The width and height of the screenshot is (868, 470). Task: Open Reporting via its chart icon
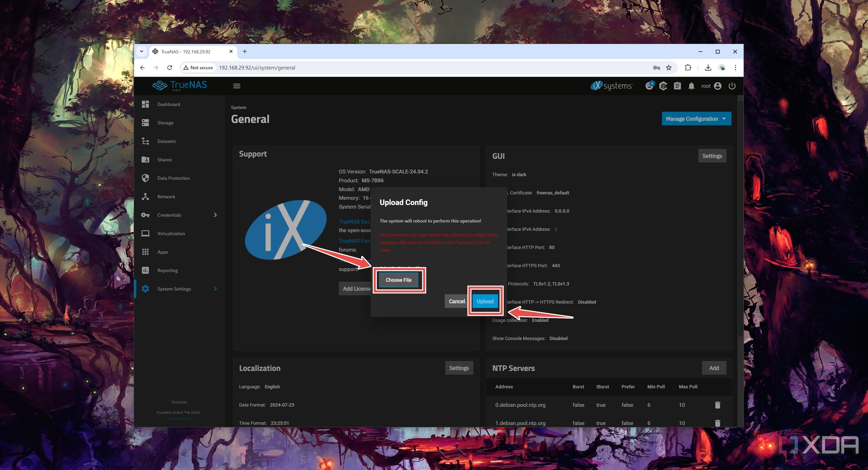[146, 270]
